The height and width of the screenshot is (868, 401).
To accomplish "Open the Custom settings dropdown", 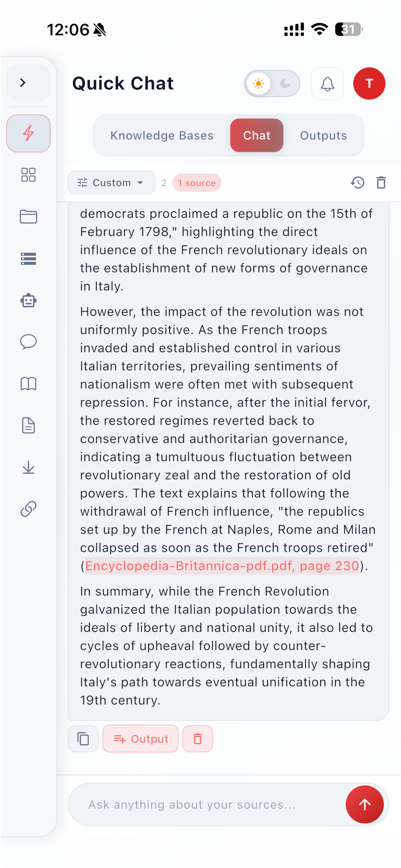I will [111, 183].
